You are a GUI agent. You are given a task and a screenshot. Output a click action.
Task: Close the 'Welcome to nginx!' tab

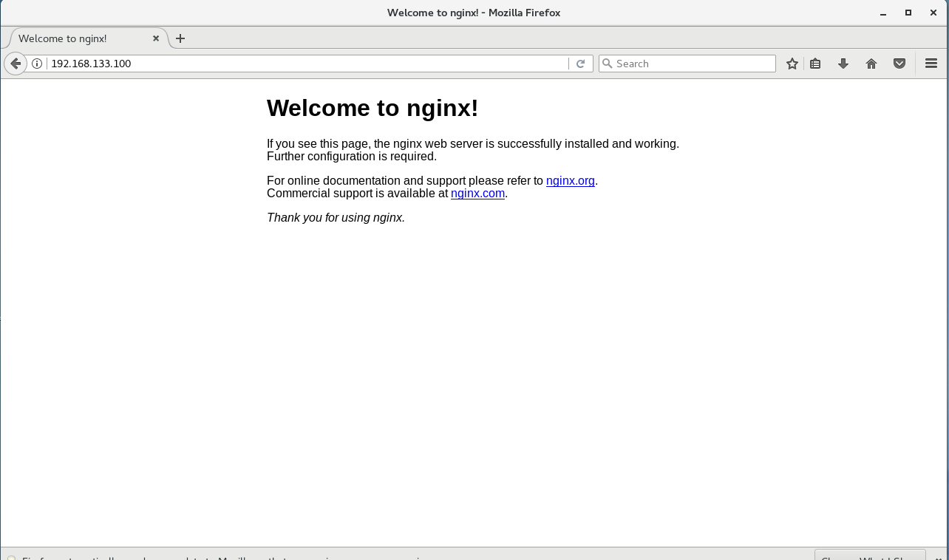click(x=156, y=38)
